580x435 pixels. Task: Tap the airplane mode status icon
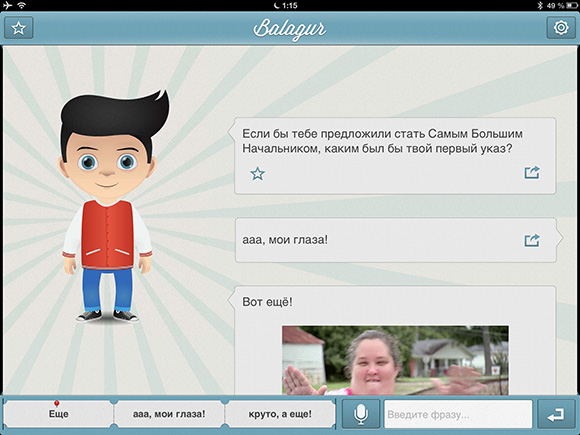[7, 5]
